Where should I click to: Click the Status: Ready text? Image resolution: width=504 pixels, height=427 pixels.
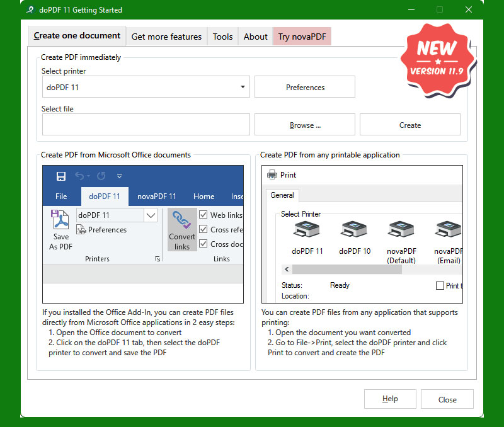coord(316,285)
